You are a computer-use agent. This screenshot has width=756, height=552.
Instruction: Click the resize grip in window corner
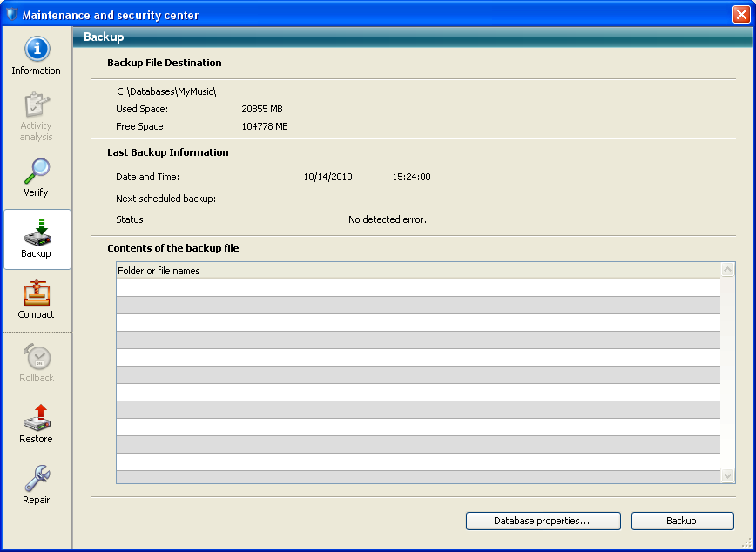tap(746, 542)
